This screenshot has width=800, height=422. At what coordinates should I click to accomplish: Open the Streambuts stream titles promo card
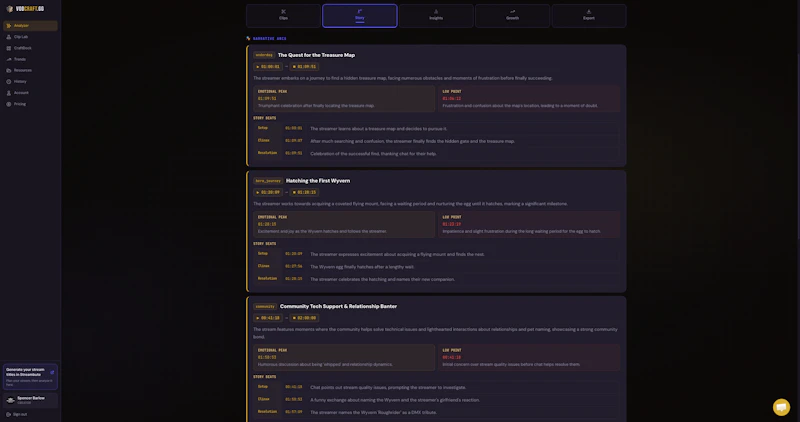[30, 377]
